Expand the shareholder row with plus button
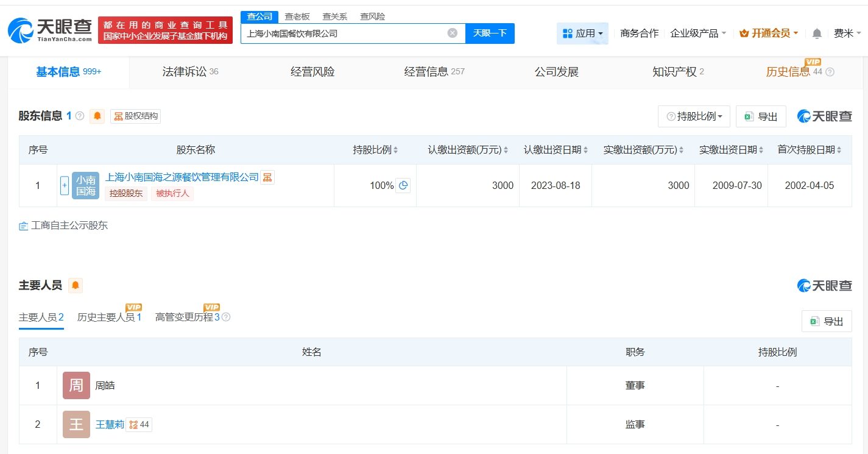 (65, 185)
